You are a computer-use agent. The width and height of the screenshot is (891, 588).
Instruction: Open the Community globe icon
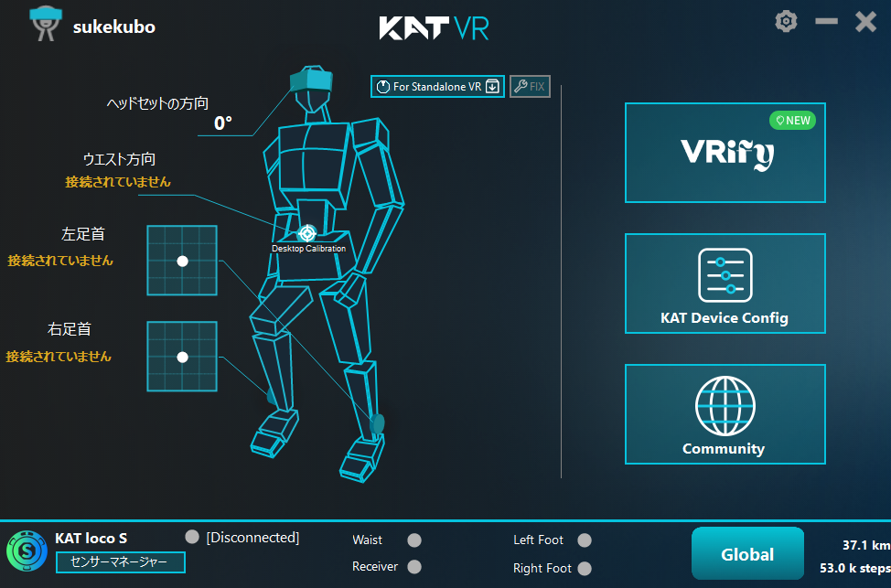coord(725,406)
